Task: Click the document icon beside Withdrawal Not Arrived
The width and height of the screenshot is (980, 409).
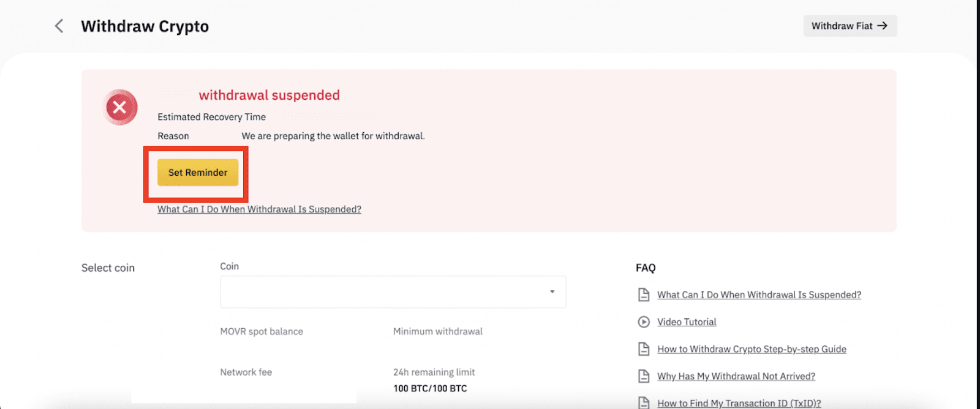Action: pyautogui.click(x=644, y=376)
